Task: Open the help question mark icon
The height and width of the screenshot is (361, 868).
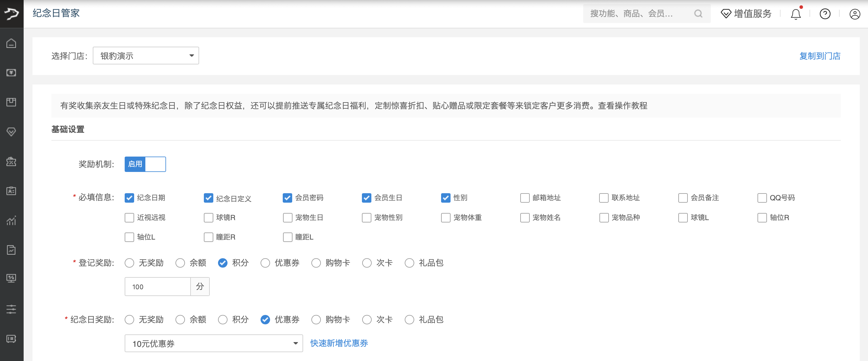Action: point(825,14)
